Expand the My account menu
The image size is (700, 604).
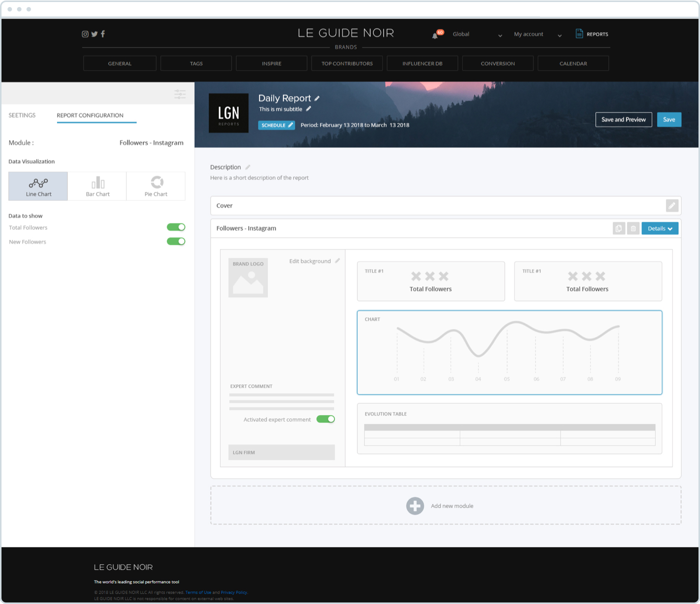pos(537,34)
